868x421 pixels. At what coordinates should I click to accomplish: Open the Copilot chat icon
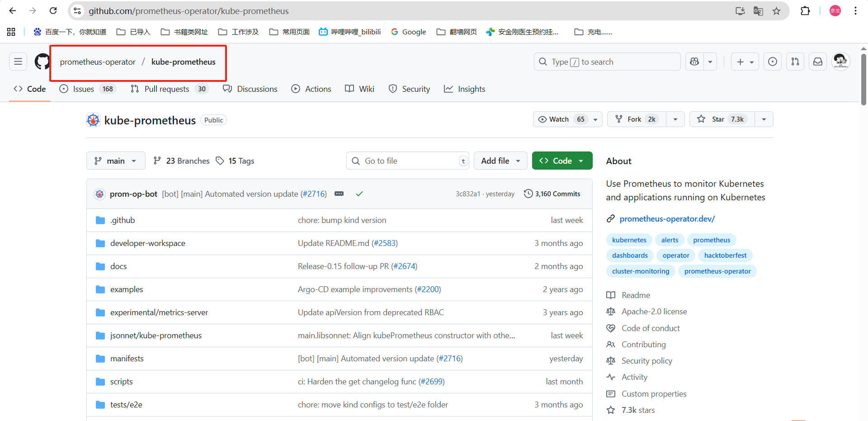coord(694,61)
